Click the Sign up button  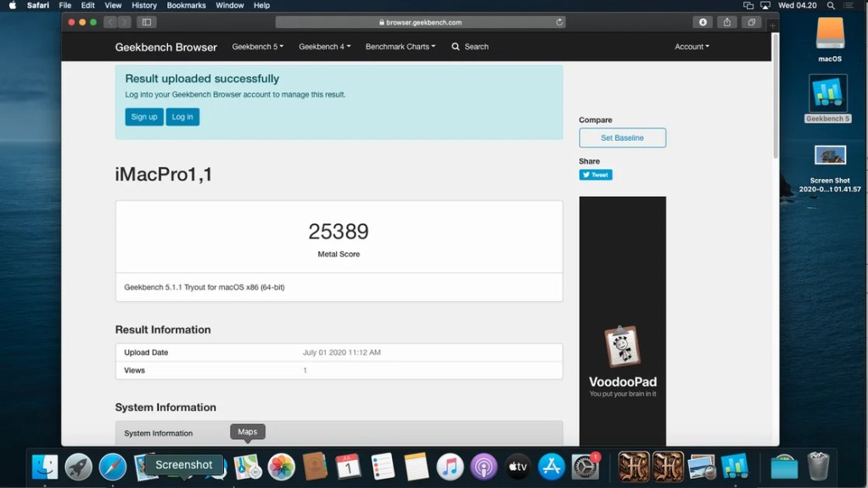(x=144, y=117)
